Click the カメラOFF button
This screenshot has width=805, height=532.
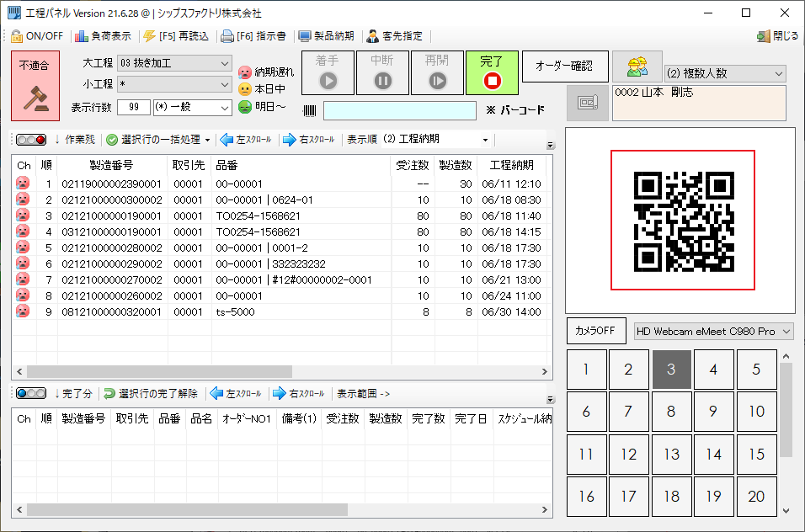pyautogui.click(x=596, y=331)
